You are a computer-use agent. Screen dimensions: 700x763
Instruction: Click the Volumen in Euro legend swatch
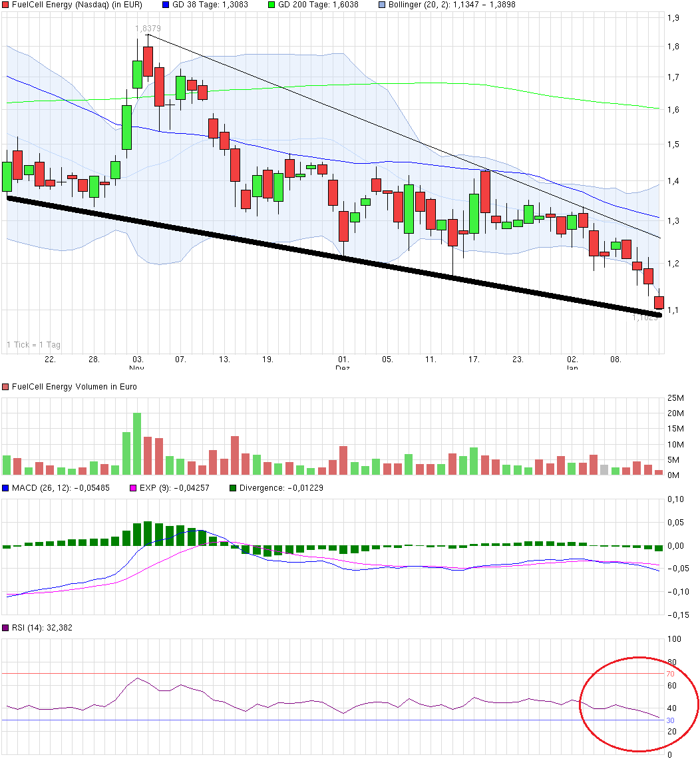5,387
